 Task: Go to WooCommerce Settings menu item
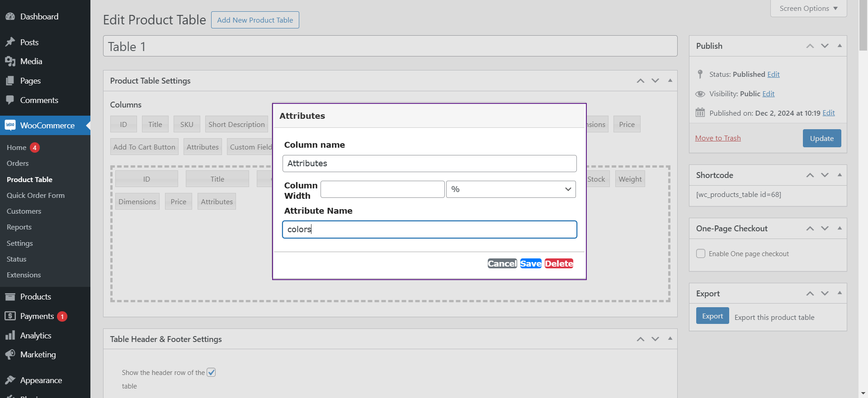tap(20, 243)
